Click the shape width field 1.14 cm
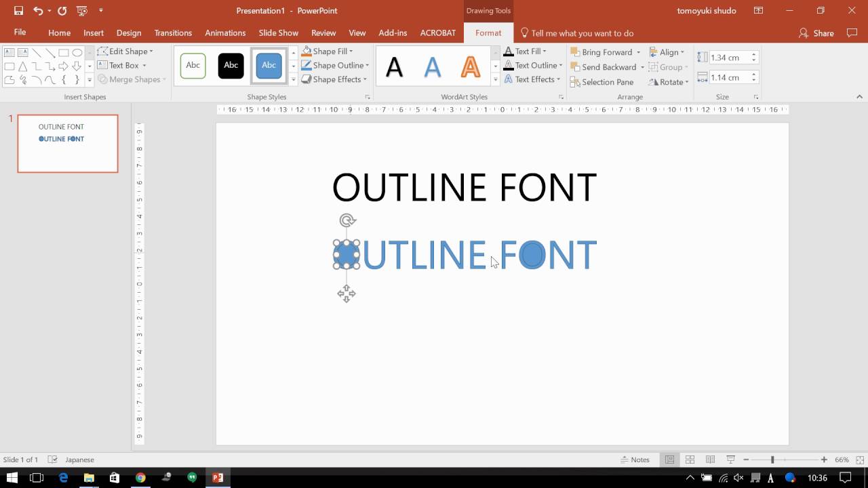The height and width of the screenshot is (488, 868). point(728,77)
